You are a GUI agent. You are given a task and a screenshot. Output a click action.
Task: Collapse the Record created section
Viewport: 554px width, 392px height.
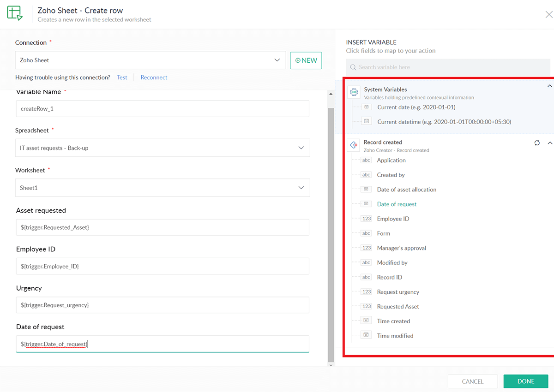coord(549,143)
